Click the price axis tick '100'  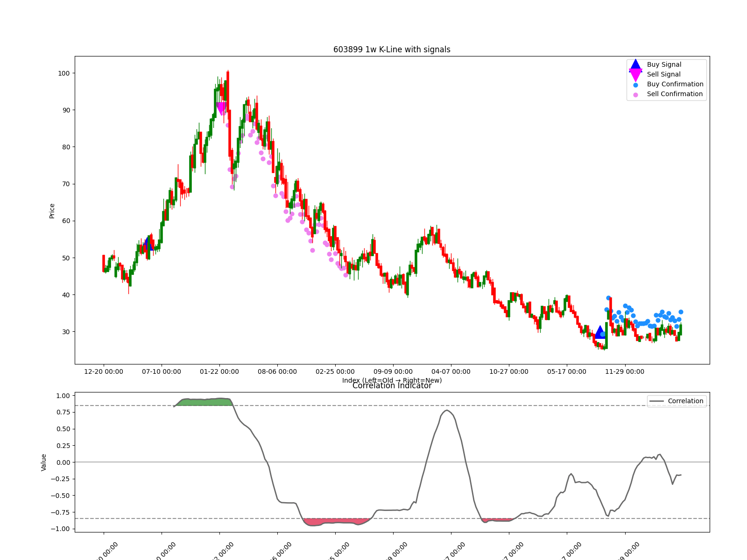coord(64,73)
